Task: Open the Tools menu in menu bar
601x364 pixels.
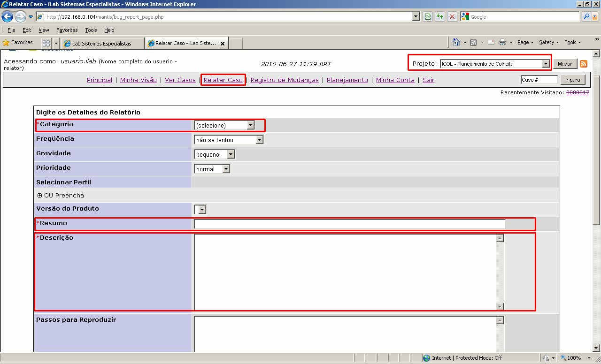Action: tap(91, 30)
